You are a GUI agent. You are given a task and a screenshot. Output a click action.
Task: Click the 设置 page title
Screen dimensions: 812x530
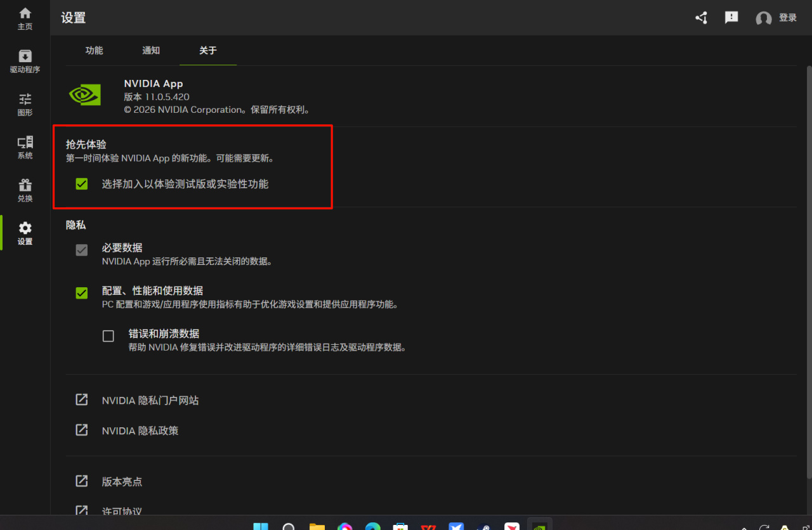click(73, 18)
